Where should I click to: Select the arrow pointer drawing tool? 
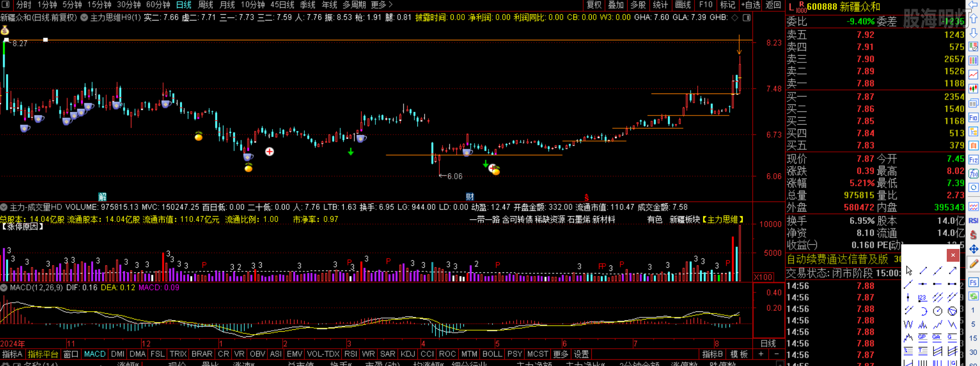(909, 270)
